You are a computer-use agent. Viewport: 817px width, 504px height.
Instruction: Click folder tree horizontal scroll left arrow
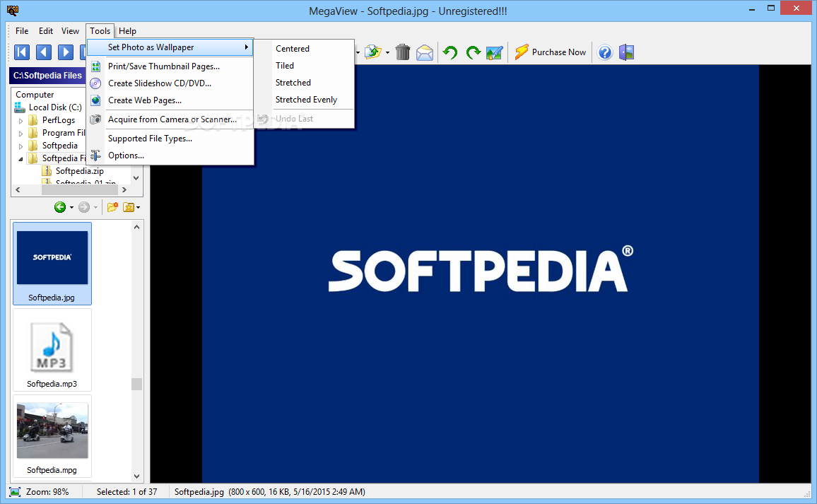[18, 189]
